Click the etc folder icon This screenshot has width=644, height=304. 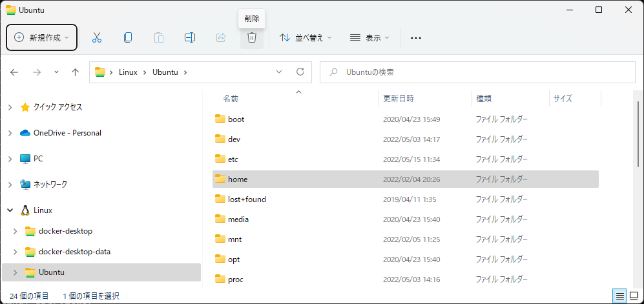(220, 159)
